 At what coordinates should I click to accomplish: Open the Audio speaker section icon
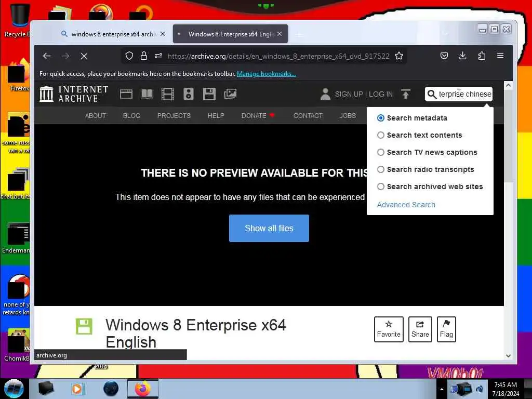point(189,94)
